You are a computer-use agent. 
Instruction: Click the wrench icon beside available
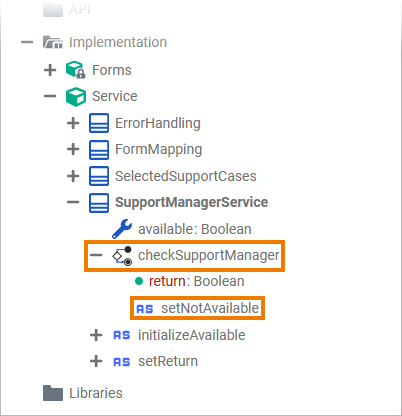click(x=122, y=229)
